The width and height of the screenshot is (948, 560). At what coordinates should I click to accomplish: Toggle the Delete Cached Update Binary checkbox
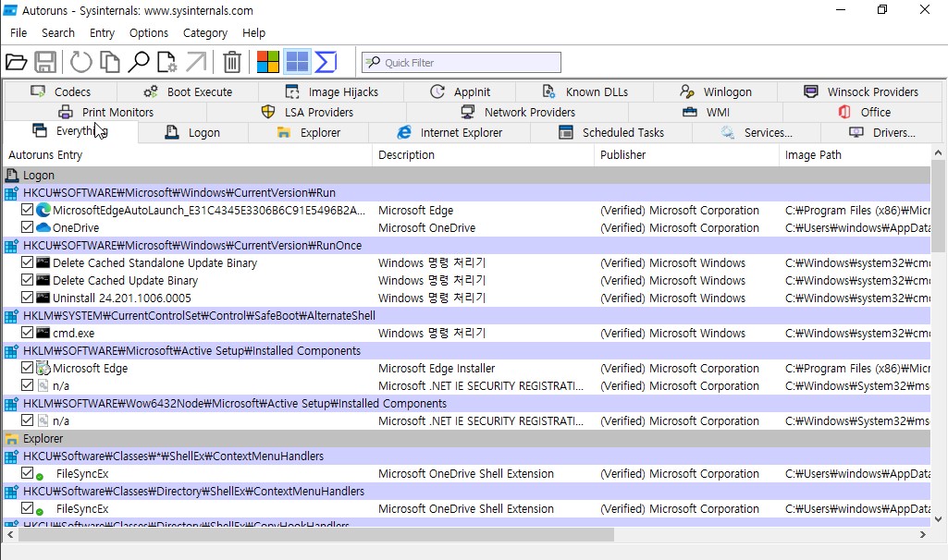pyautogui.click(x=27, y=280)
